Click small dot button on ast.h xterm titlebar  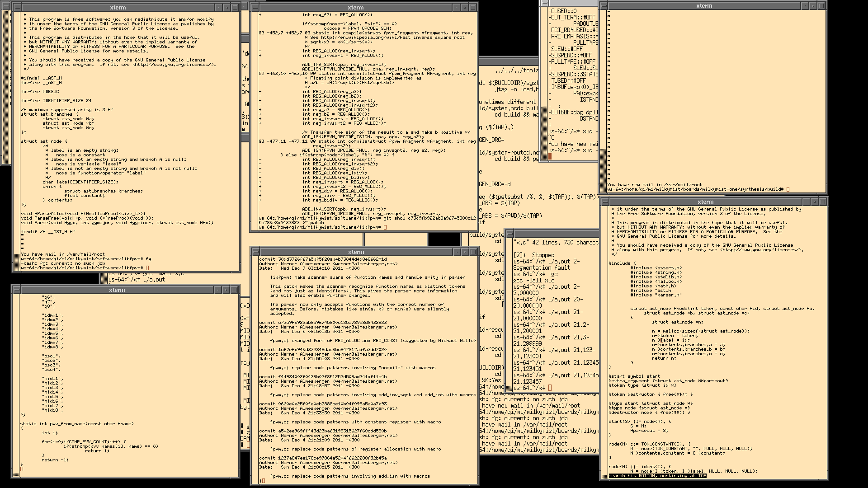(x=218, y=8)
